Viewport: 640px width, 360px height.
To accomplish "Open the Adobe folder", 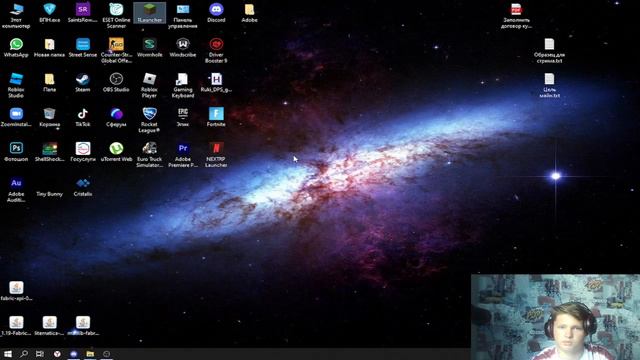I will 249,12.
